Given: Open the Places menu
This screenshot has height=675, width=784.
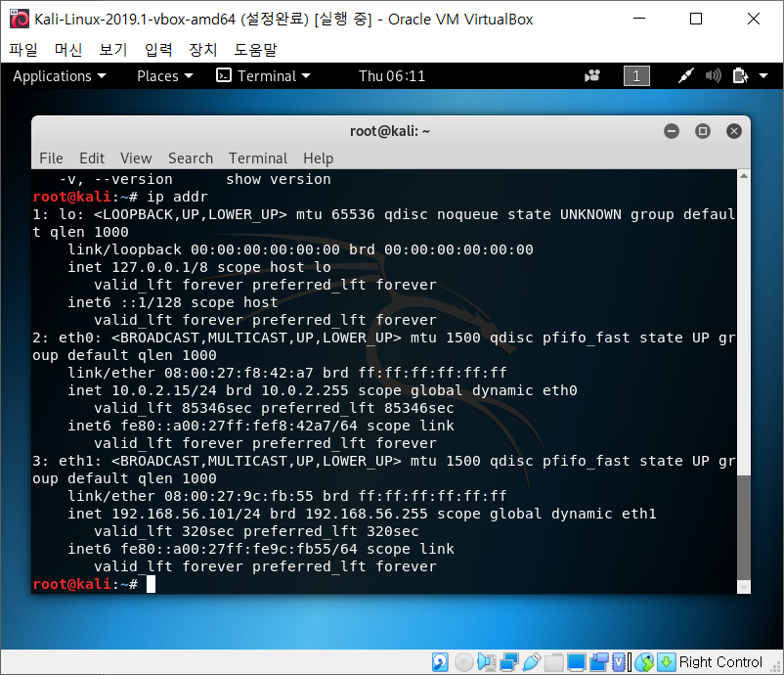Looking at the screenshot, I should (x=164, y=76).
